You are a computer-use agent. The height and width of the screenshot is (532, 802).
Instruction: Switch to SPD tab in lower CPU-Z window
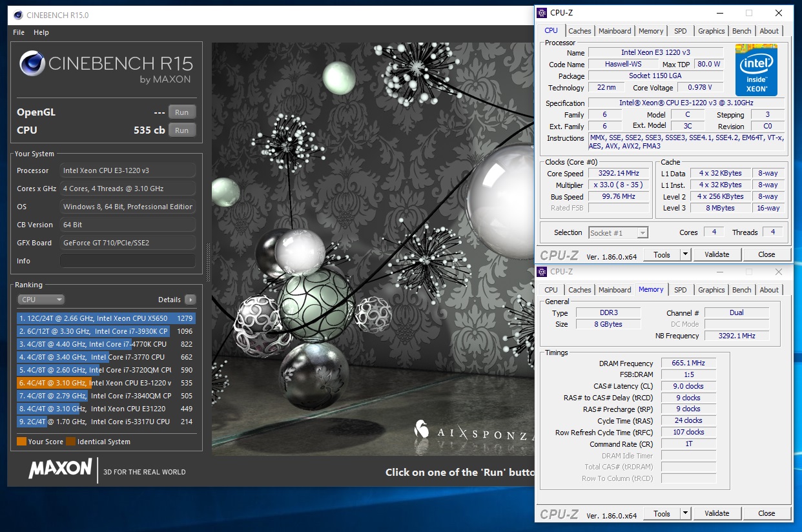point(681,290)
